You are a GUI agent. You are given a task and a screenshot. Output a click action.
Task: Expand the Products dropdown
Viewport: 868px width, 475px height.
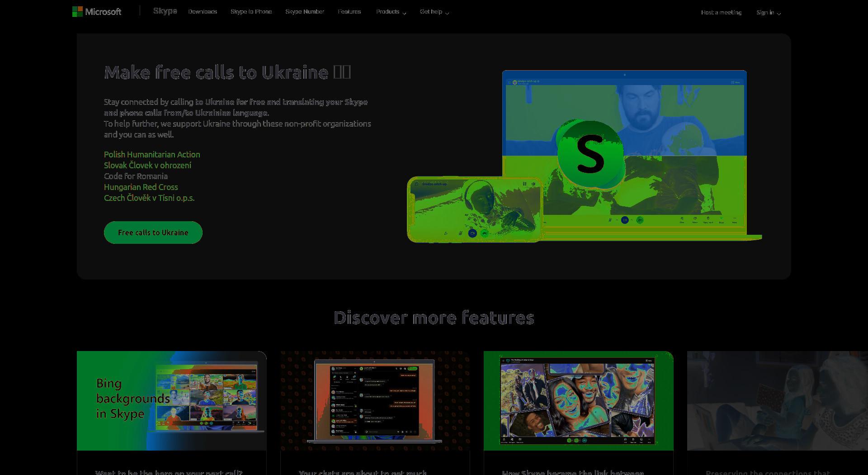point(391,12)
